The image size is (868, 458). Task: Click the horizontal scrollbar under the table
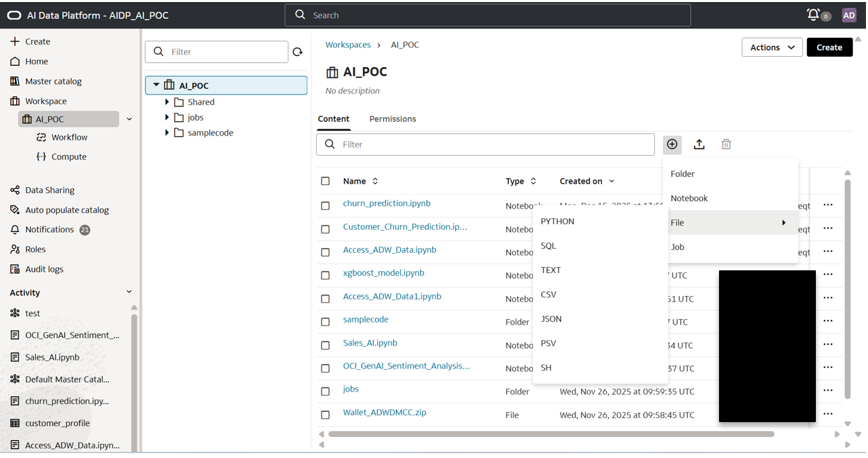pyautogui.click(x=550, y=434)
